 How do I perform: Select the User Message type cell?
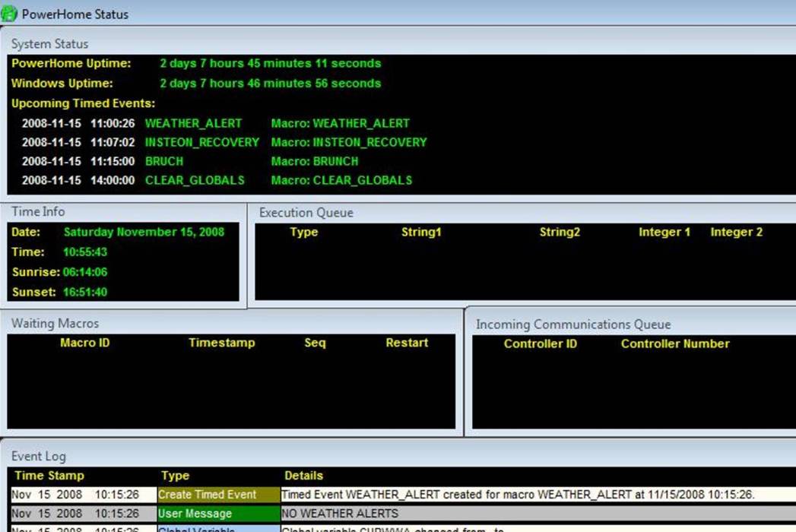click(x=218, y=514)
